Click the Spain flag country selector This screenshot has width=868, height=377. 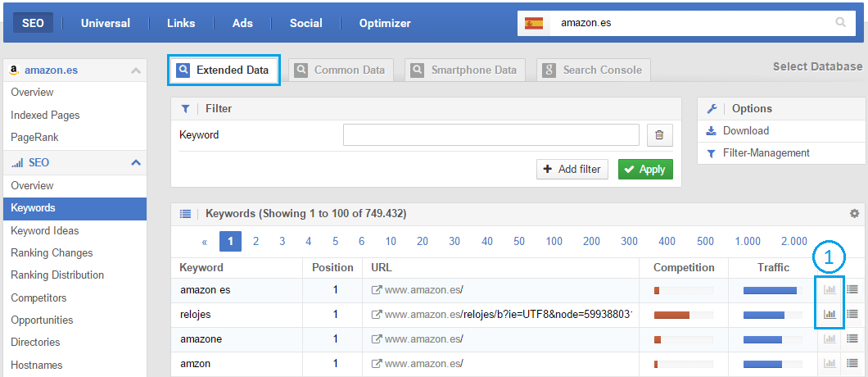[534, 23]
